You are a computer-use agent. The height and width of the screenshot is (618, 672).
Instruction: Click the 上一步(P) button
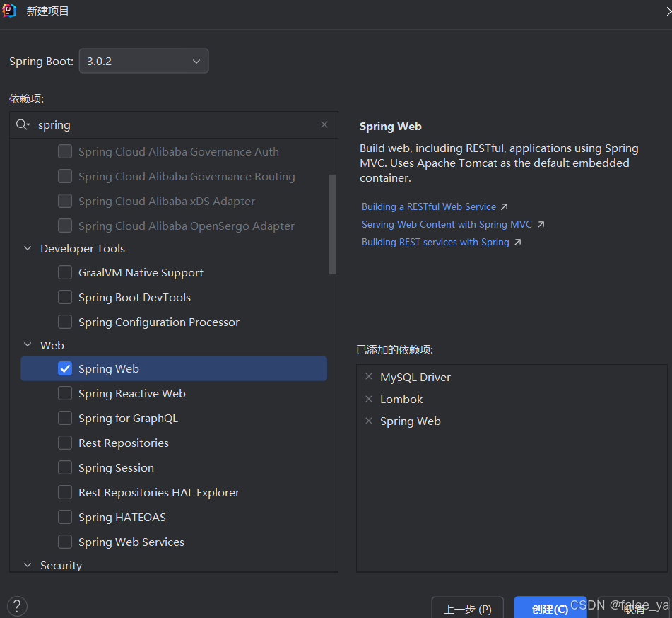468,607
